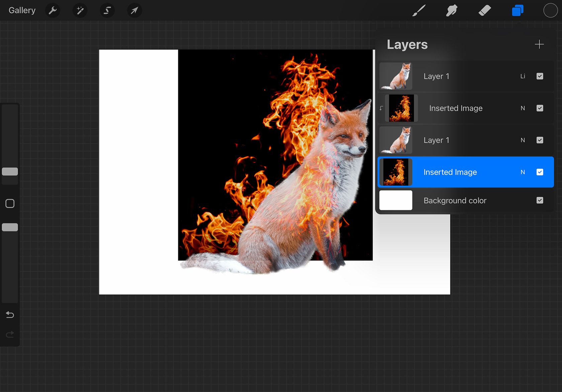Open blend mode N on second Layer 1
562x392 pixels.
(523, 140)
